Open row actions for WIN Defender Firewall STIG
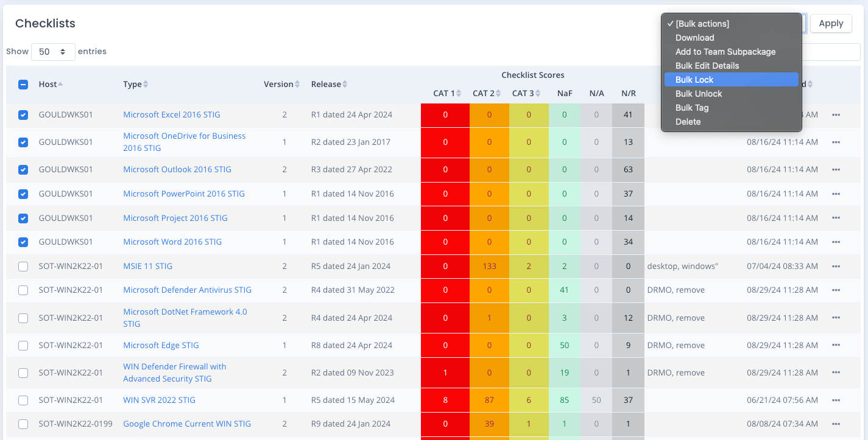Screen dimensions: 868x440 coord(836,372)
